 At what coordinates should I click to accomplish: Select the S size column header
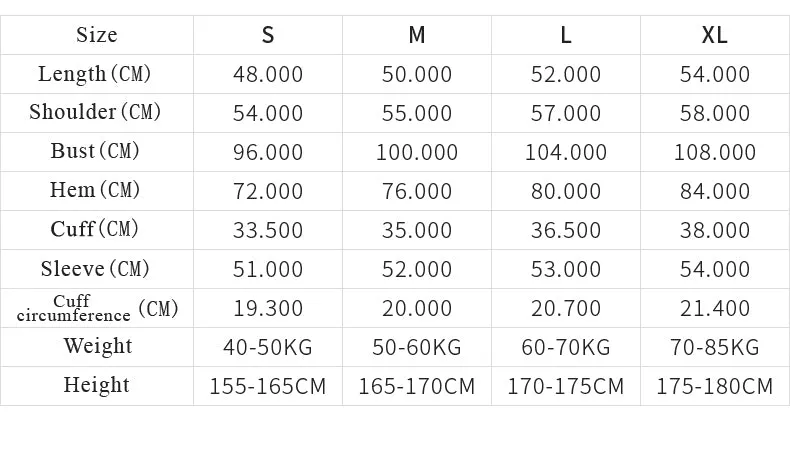(268, 35)
